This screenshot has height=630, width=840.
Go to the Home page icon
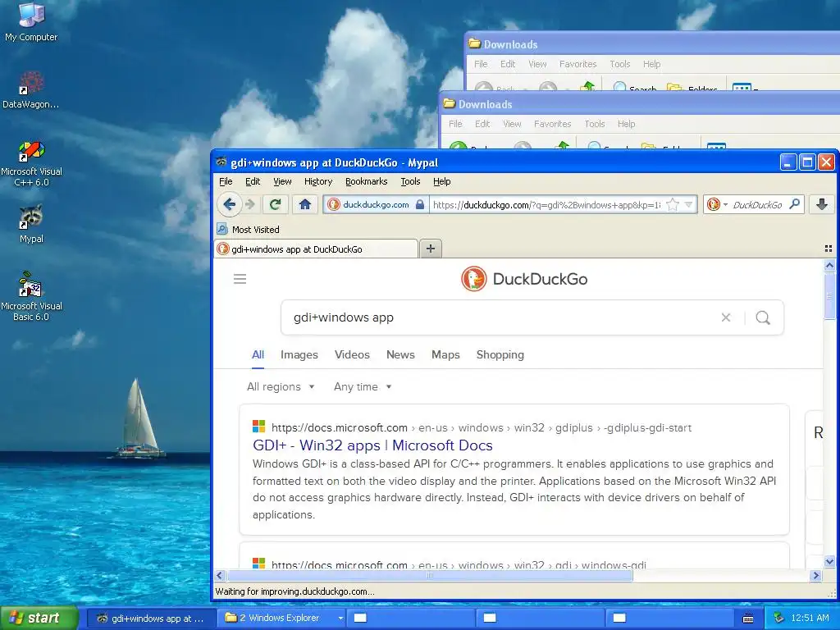tap(305, 204)
